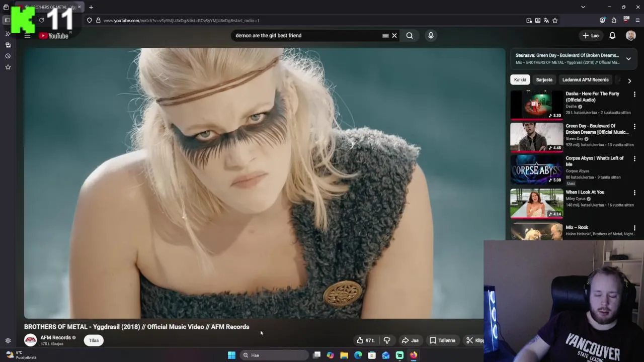
Task: Open options menu for Mix – Rock
Action: click(x=634, y=228)
